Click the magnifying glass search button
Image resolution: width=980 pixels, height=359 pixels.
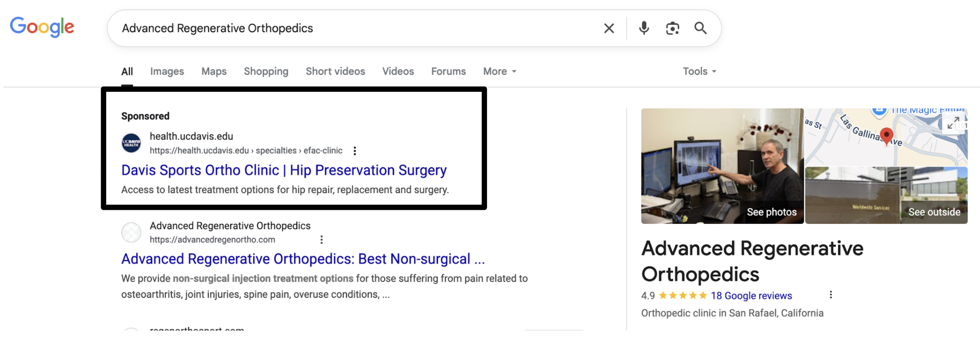[700, 28]
